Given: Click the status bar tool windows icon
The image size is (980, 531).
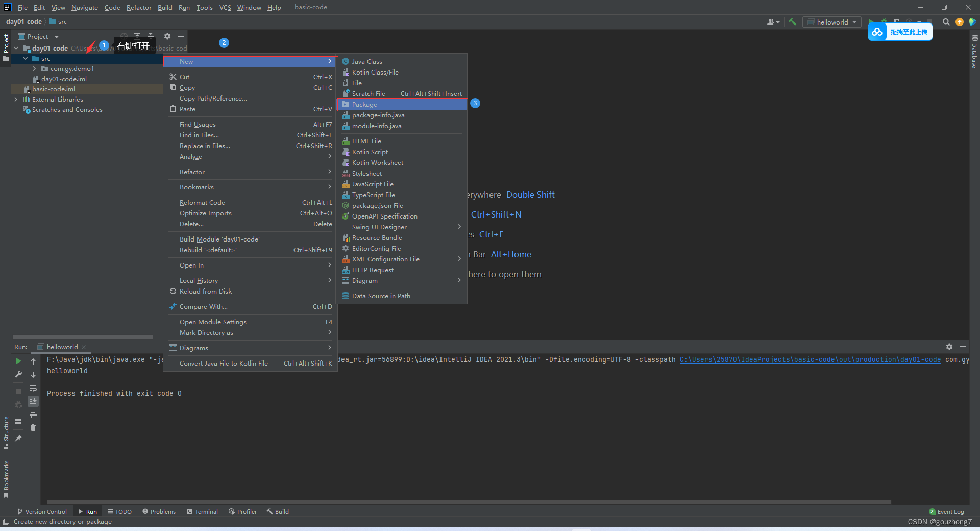Looking at the screenshot, I should click(6, 521).
